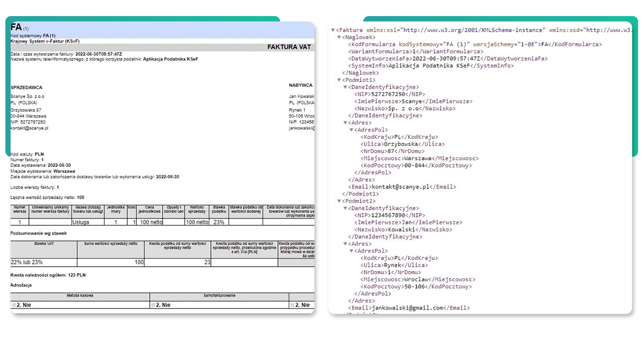Viewport: 644px width, 337px height.
Task: Click the address line 'Grzybowska 87' on invoice
Action: 26,109
